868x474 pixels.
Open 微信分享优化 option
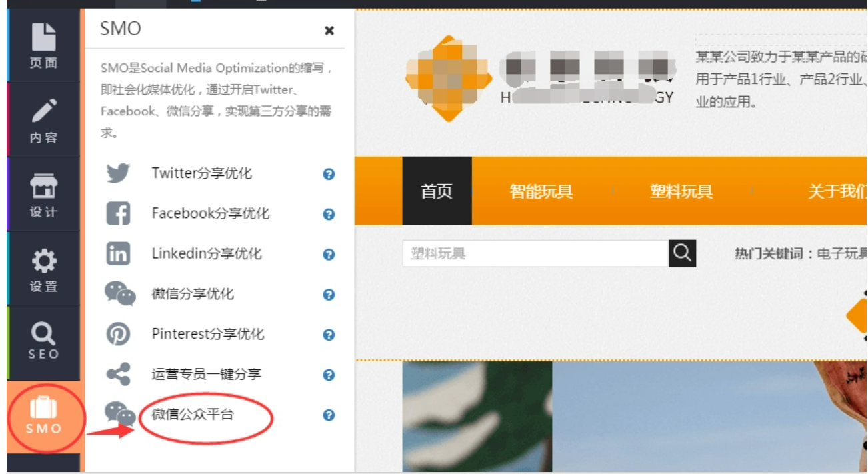pos(193,294)
